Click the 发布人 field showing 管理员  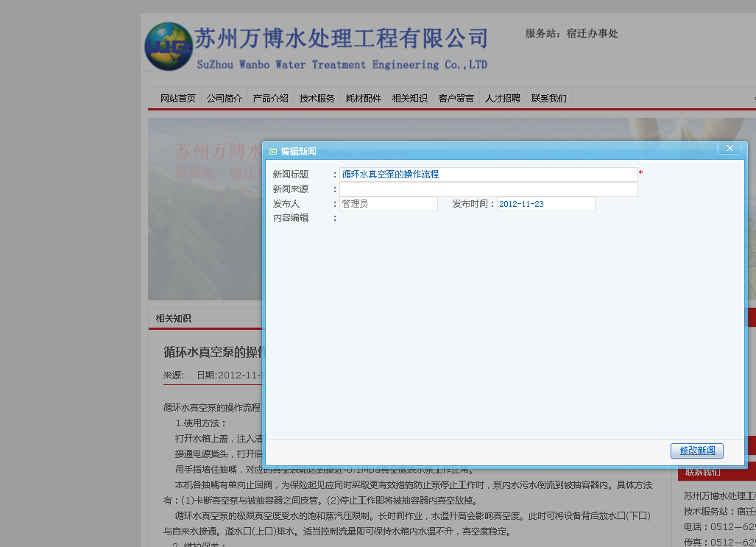(389, 204)
